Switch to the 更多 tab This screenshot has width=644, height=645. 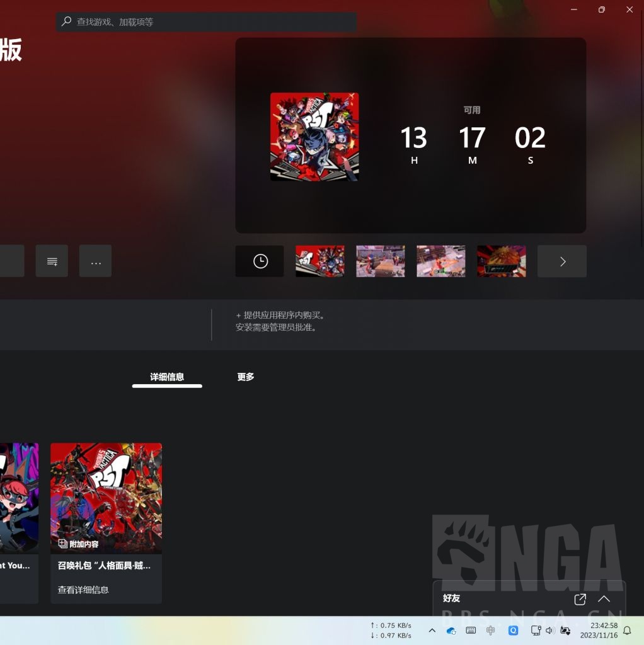[x=246, y=377]
